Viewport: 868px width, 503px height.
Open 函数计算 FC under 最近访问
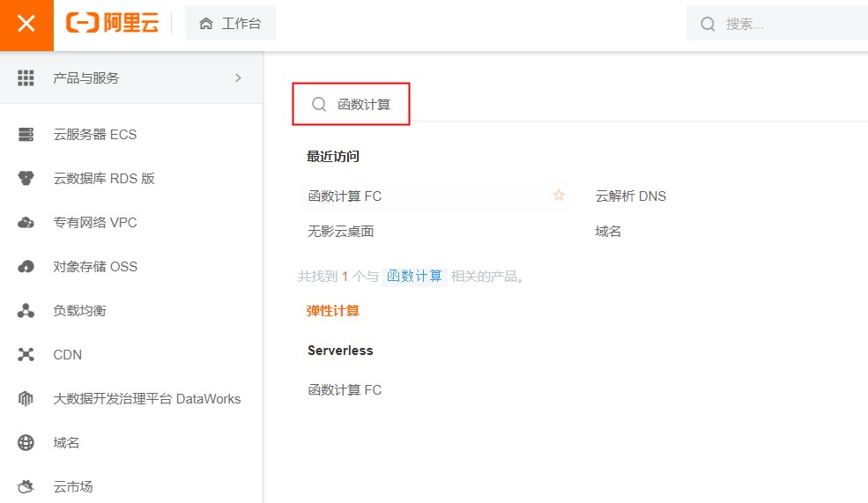[345, 196]
